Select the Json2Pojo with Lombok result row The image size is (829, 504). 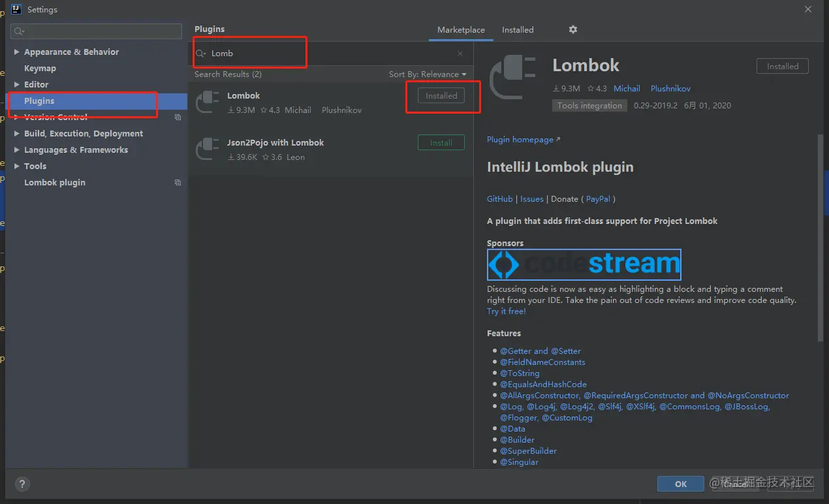(x=330, y=150)
